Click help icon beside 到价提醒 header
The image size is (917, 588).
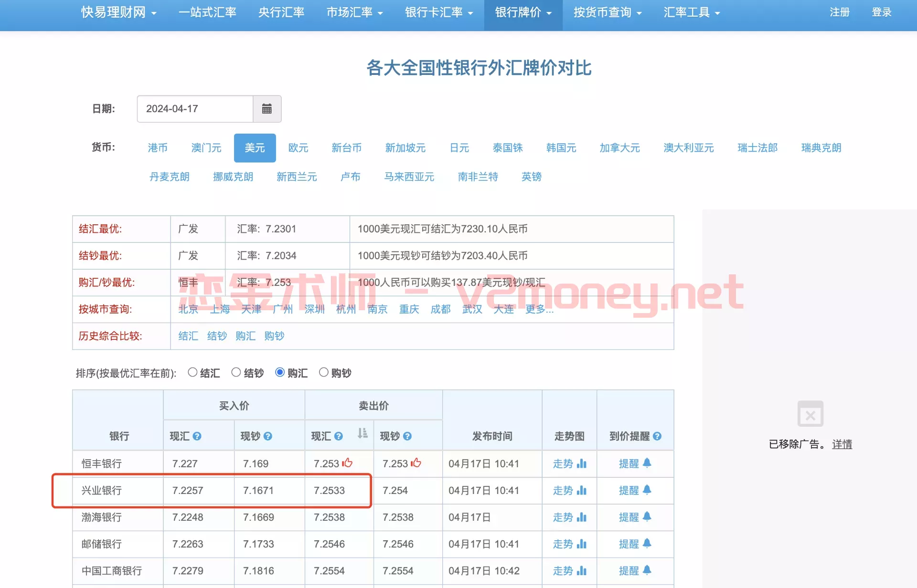coord(657,436)
